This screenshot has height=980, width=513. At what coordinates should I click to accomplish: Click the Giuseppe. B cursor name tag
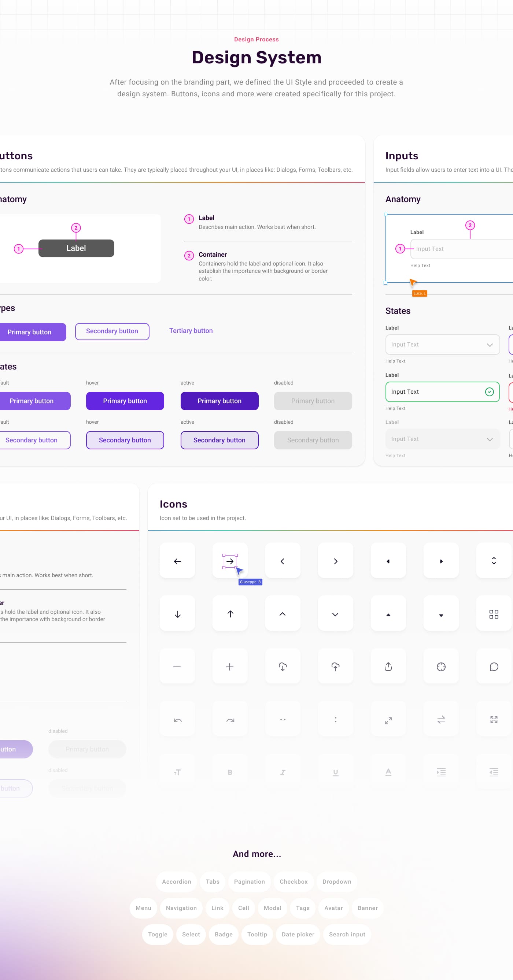click(250, 582)
